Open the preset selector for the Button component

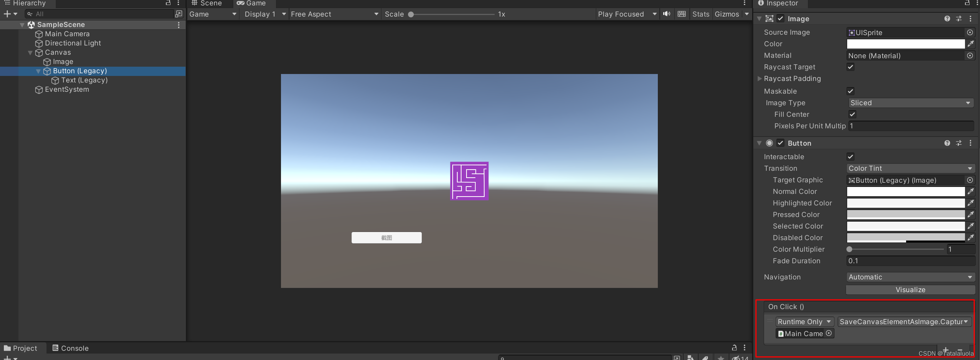[x=959, y=143]
